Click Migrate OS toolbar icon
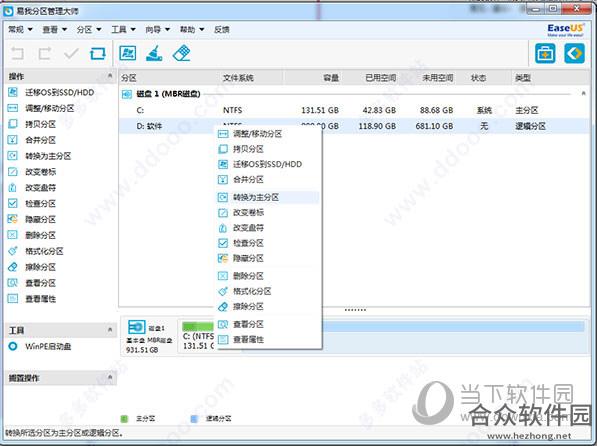 tap(128, 53)
